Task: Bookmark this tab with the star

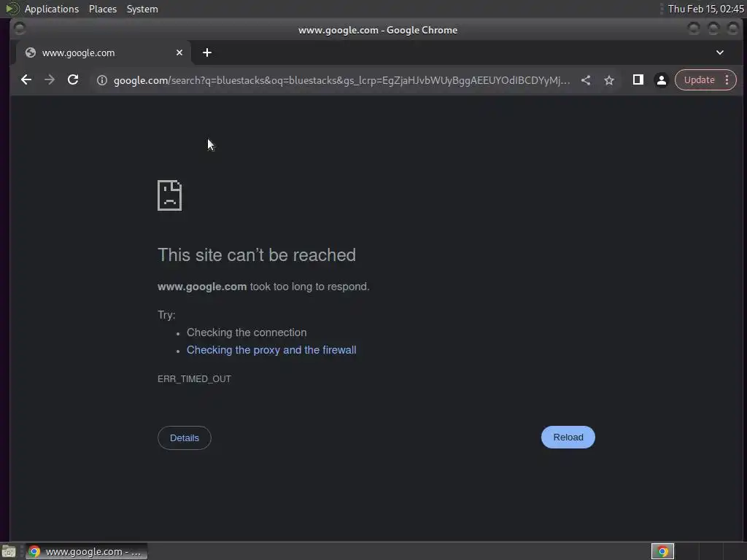Action: (609, 80)
